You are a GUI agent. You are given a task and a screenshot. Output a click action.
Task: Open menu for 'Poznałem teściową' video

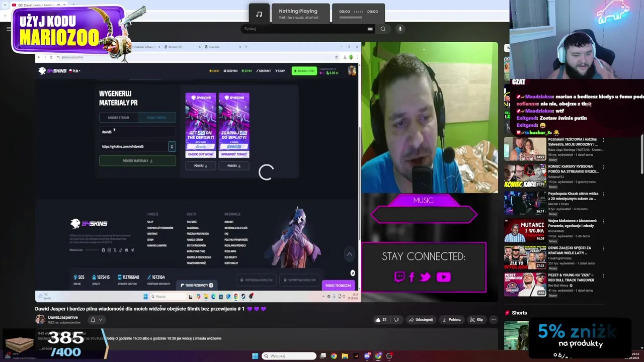coord(603,140)
